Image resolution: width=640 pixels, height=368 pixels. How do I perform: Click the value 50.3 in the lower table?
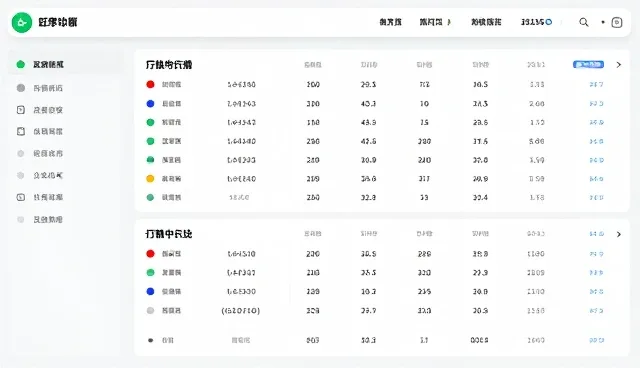point(368,340)
